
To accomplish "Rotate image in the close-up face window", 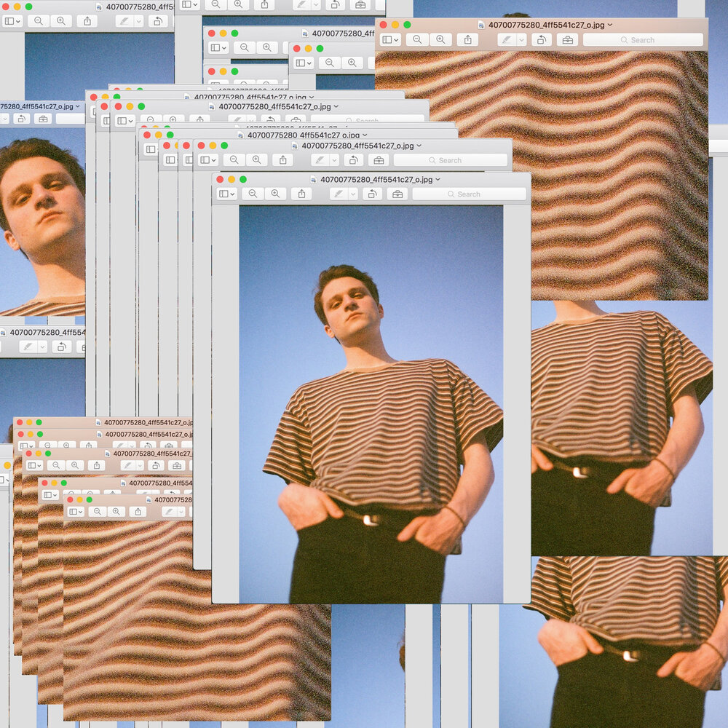I will 21,119.
